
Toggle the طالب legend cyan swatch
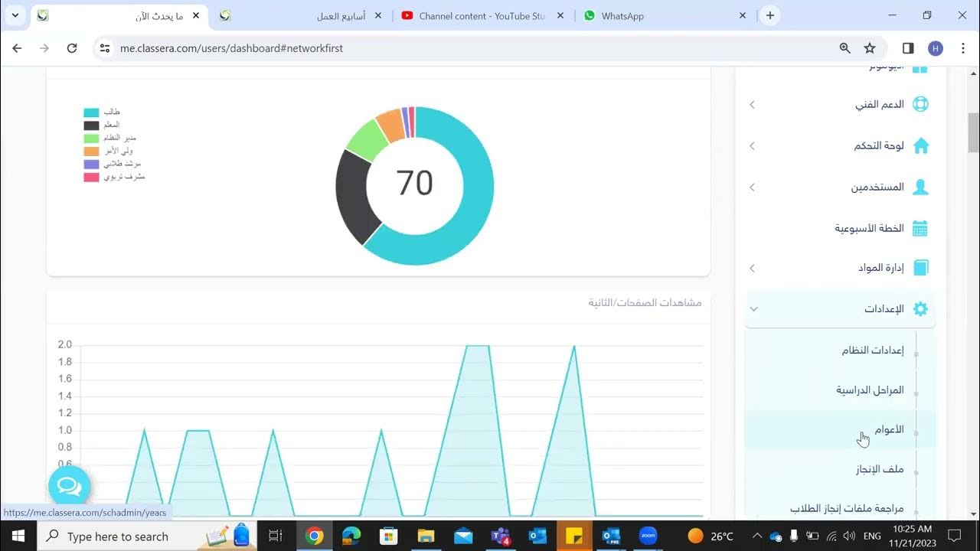[x=91, y=112]
